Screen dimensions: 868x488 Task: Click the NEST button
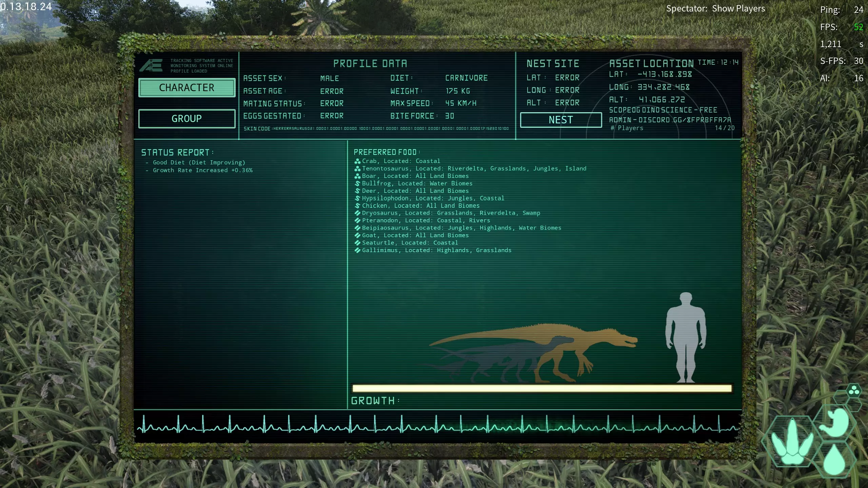pos(561,120)
